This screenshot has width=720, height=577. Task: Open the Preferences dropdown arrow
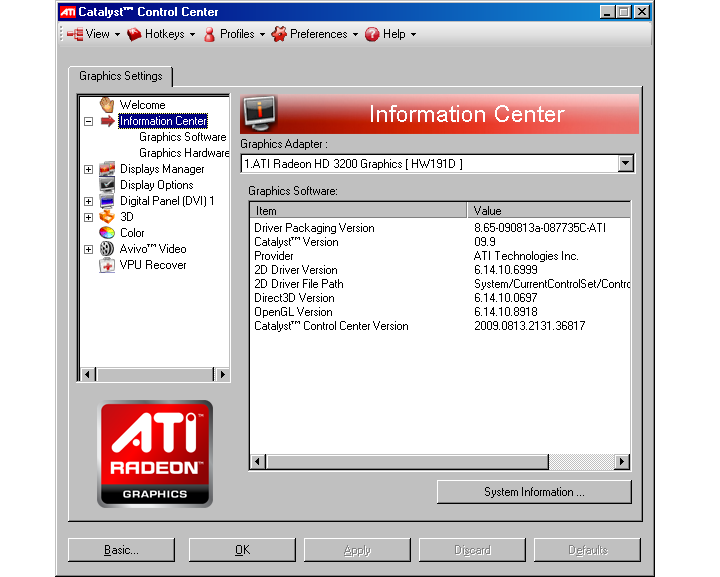tap(355, 34)
